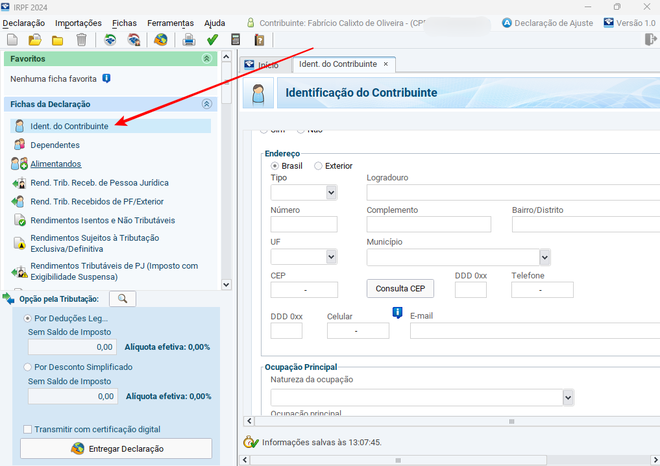The image size is (660, 466).
Task: Switch to the Início tab
Action: (x=267, y=65)
